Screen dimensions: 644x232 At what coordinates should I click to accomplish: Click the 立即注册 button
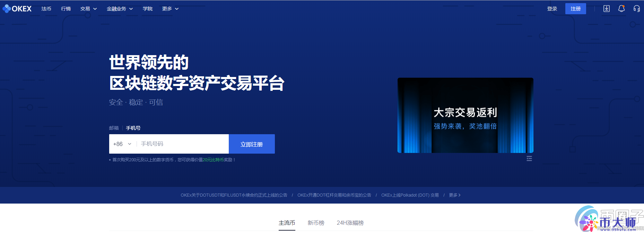point(252,144)
